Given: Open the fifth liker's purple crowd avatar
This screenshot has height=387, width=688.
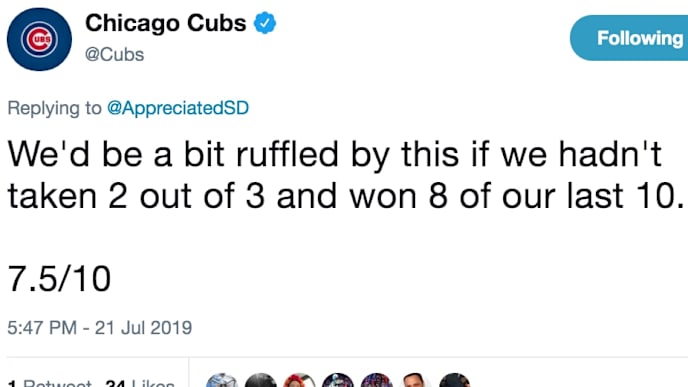Looking at the screenshot, I should [376, 381].
